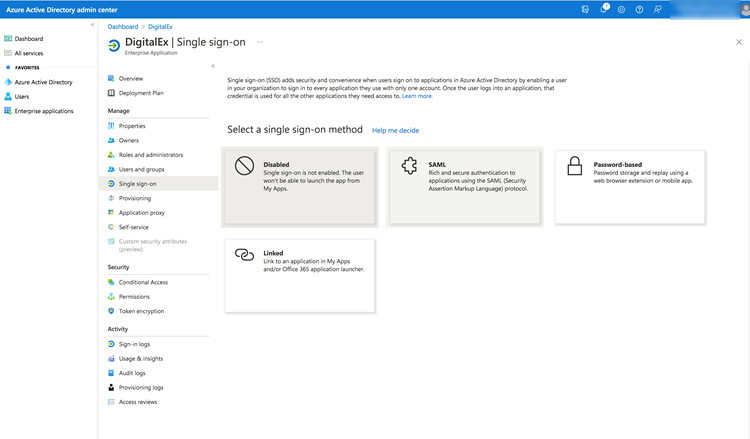
Task: Open directory and subscription filter icon
Action: (x=585, y=9)
